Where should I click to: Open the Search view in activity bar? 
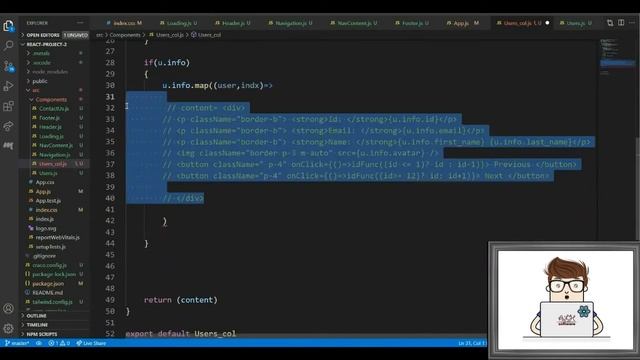[x=9, y=45]
